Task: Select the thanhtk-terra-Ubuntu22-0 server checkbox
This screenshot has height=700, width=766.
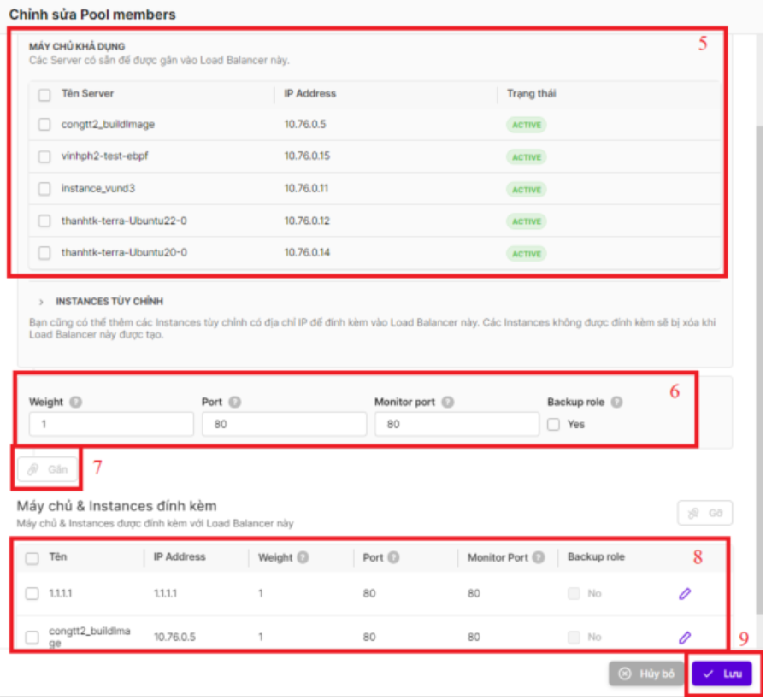Action: pyautogui.click(x=44, y=221)
